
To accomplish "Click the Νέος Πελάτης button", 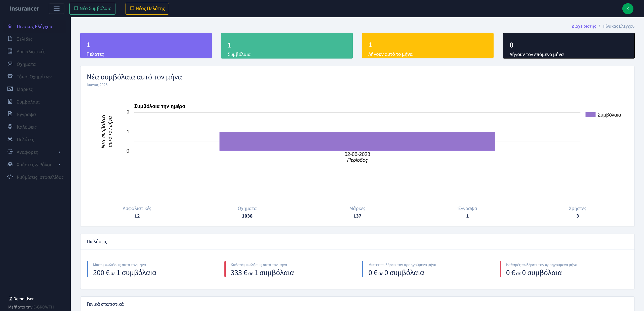I will click(147, 9).
